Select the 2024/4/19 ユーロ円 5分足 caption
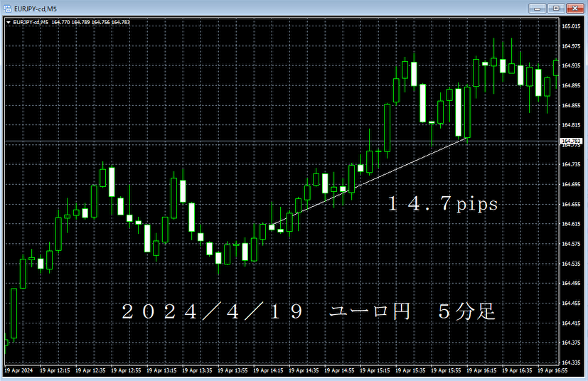This screenshot has width=588, height=381. (309, 311)
